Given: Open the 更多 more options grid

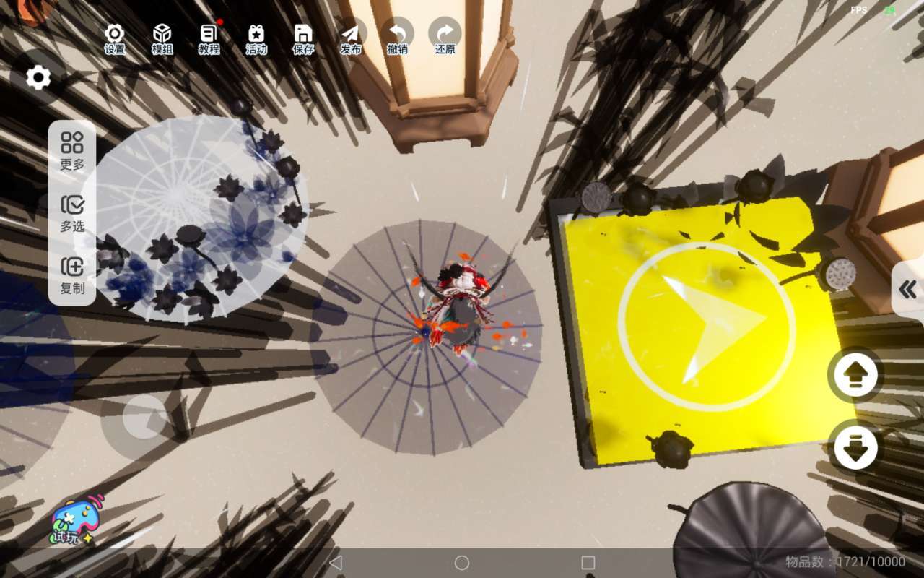Looking at the screenshot, I should tap(72, 151).
